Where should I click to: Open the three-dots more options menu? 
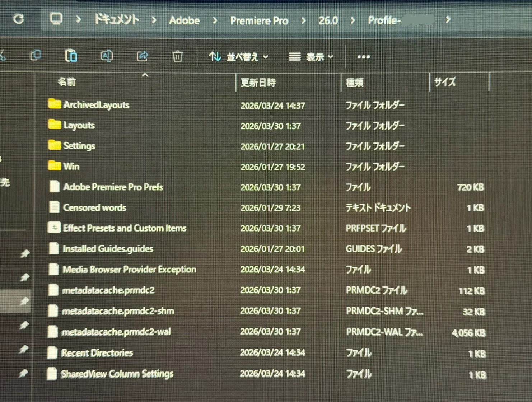[363, 57]
